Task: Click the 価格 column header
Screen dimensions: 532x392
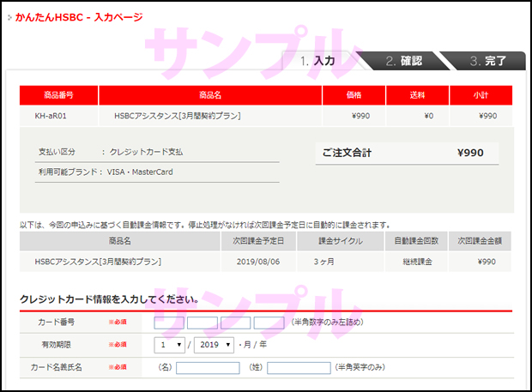Action: click(354, 95)
